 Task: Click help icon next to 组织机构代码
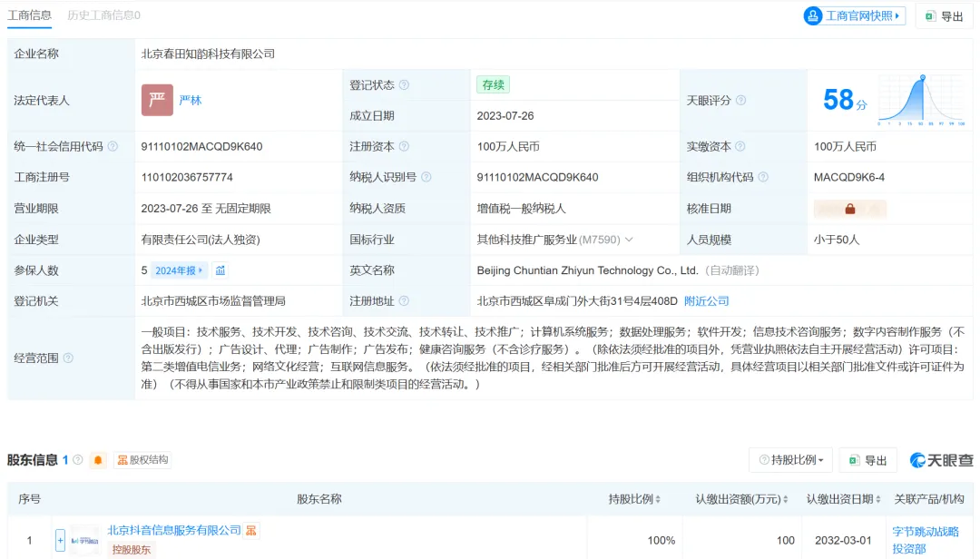pos(763,177)
